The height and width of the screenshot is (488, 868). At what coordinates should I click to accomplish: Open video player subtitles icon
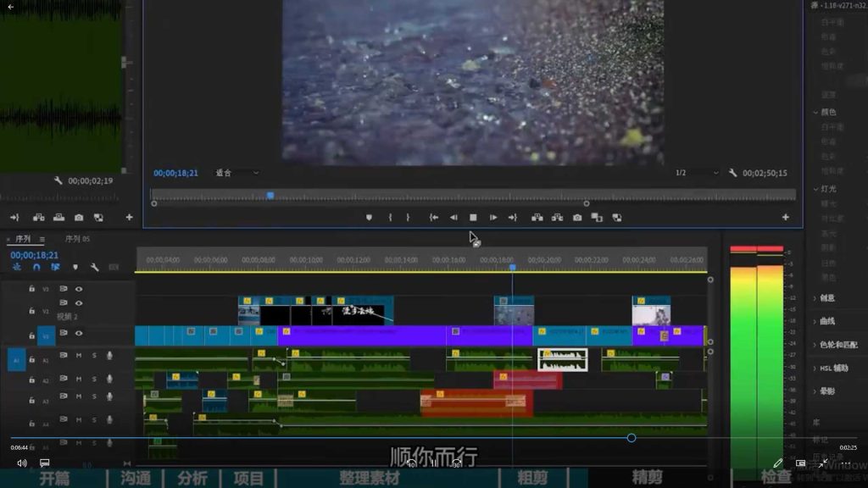[x=45, y=463]
